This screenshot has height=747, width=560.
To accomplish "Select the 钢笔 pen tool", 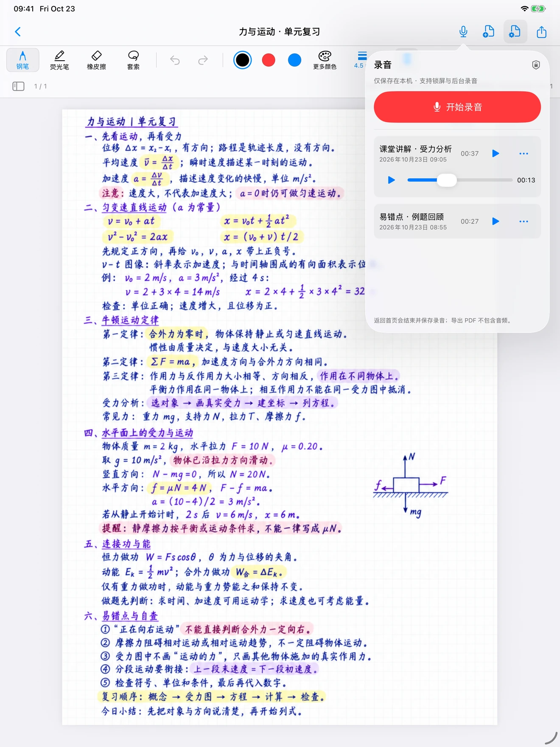I will pyautogui.click(x=23, y=60).
